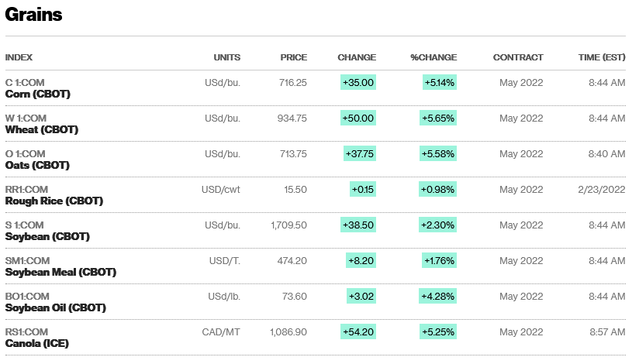Open the Corn (CBOT) link
The width and height of the screenshot is (639, 364).
[38, 94]
